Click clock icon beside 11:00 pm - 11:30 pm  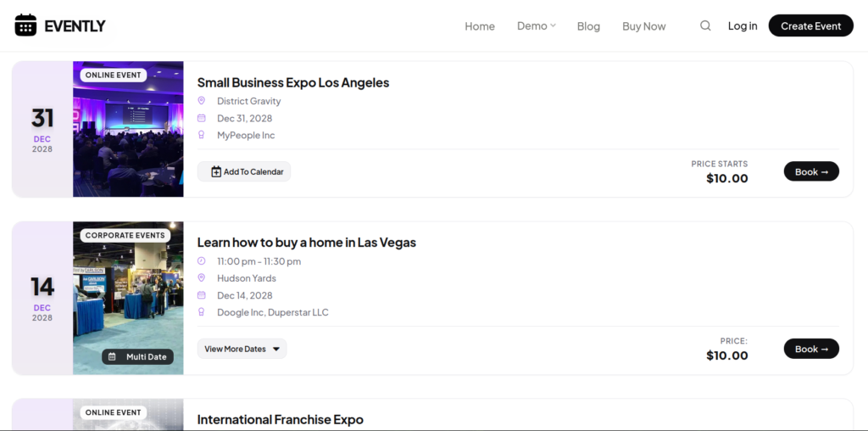[202, 261]
